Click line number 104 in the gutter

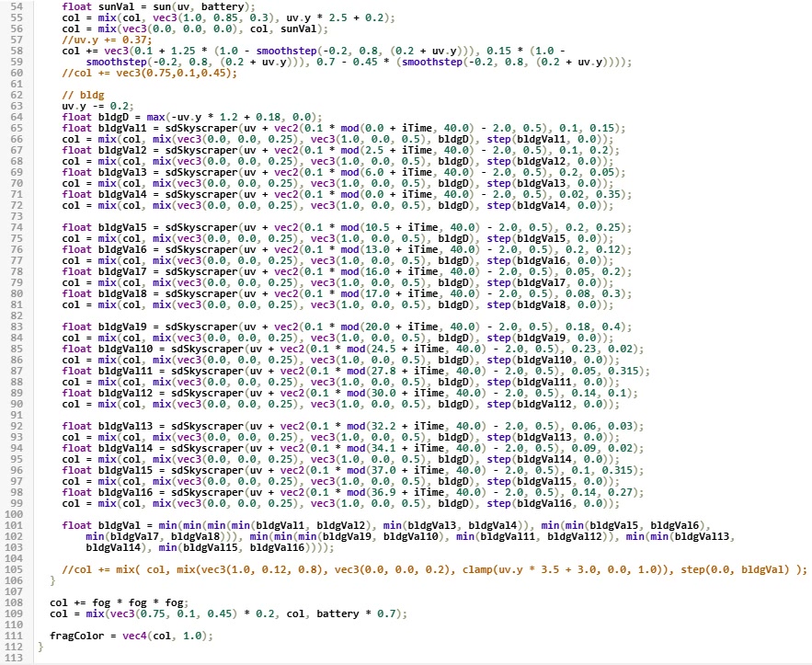[x=14, y=558]
